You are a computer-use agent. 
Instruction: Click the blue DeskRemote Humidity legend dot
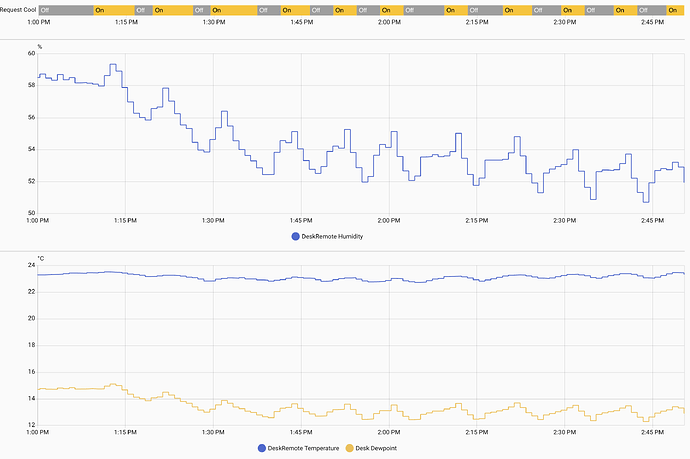click(x=295, y=236)
